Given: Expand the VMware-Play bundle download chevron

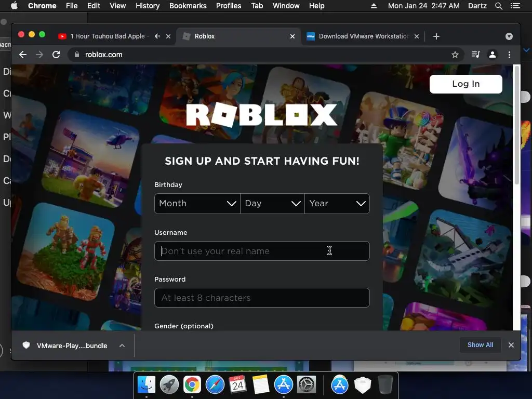Looking at the screenshot, I should (x=122, y=345).
